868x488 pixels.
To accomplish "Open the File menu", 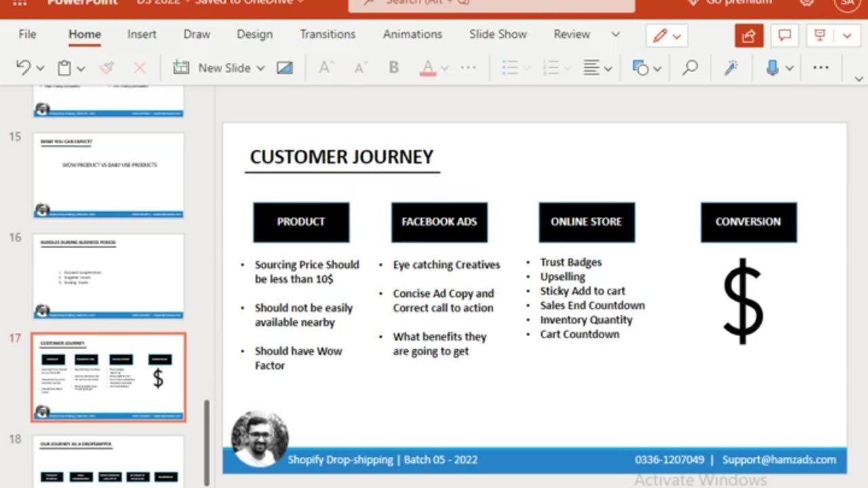I will 28,34.
